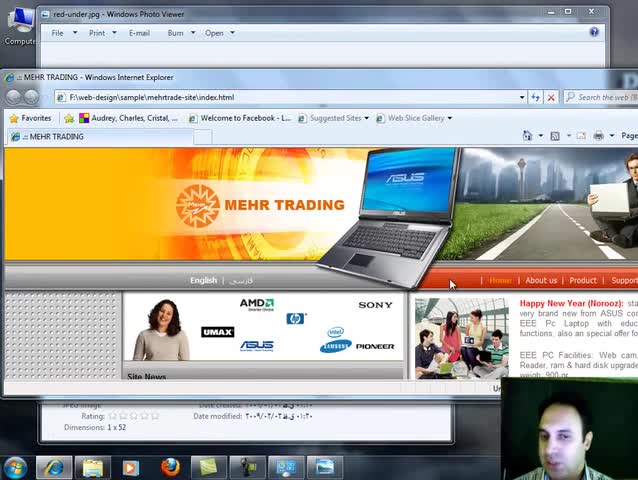Click the Product navigation link

click(x=583, y=280)
